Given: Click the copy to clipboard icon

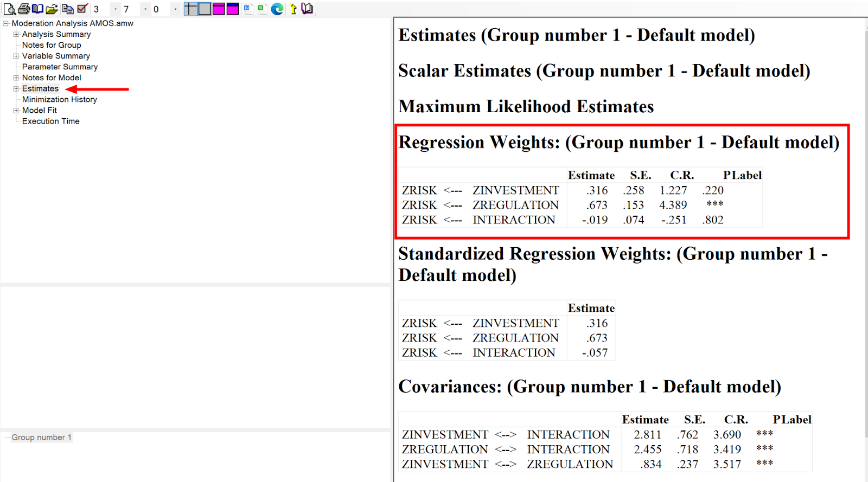Looking at the screenshot, I should tap(68, 9).
